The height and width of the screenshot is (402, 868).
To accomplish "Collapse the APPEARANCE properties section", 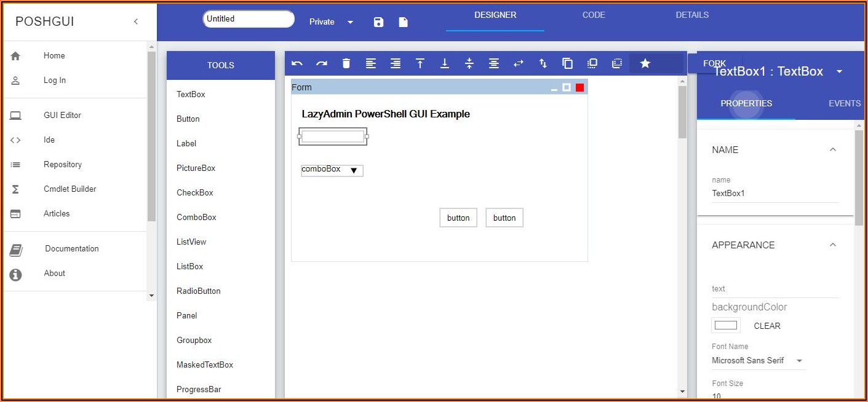I will pos(833,245).
